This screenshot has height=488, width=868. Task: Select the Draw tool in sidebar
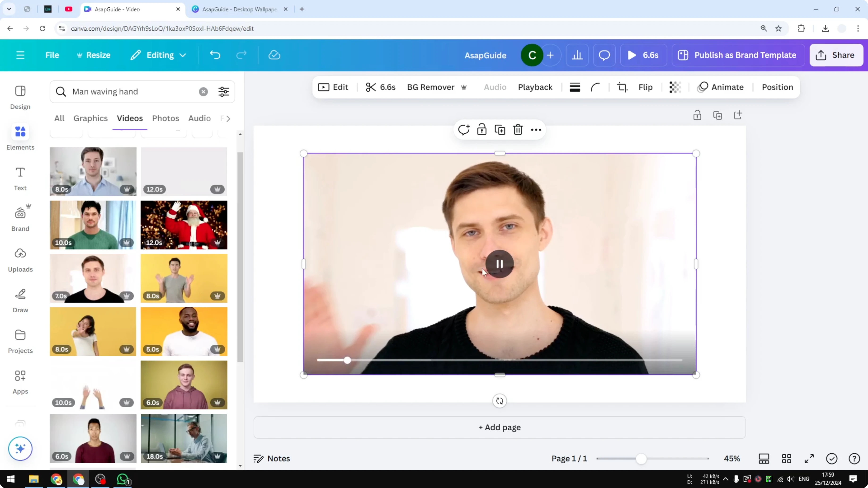20,300
